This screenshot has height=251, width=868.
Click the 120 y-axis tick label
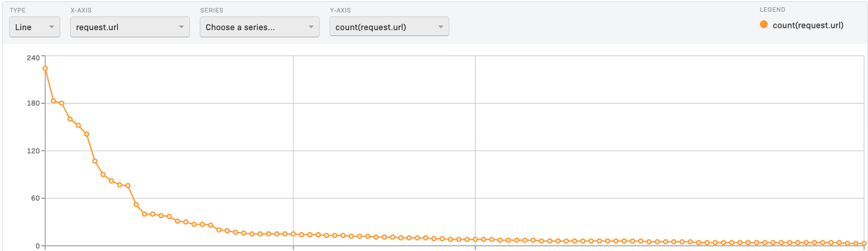pos(33,151)
